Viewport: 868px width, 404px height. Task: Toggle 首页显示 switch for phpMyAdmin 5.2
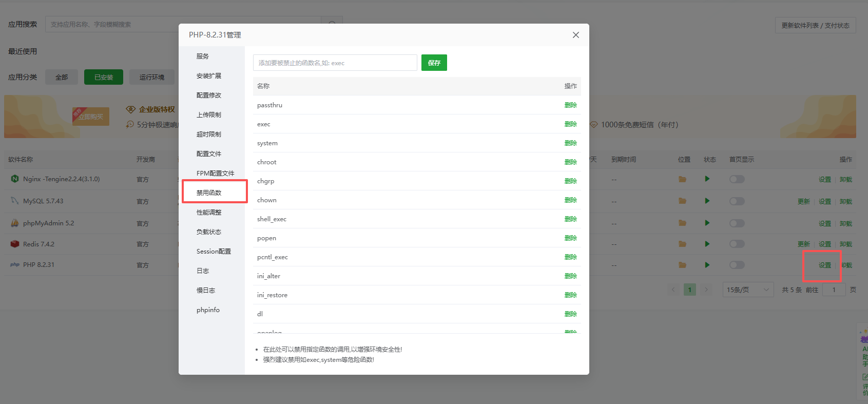pyautogui.click(x=737, y=223)
